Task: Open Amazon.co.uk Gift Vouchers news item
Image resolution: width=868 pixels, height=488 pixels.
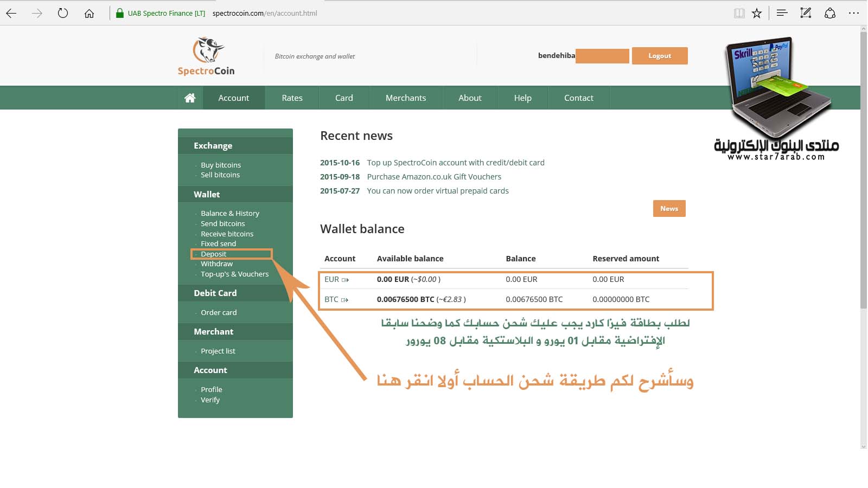Action: 434,177
